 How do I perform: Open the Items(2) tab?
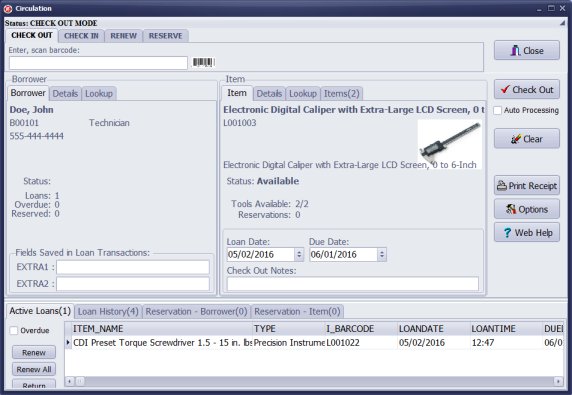(342, 94)
